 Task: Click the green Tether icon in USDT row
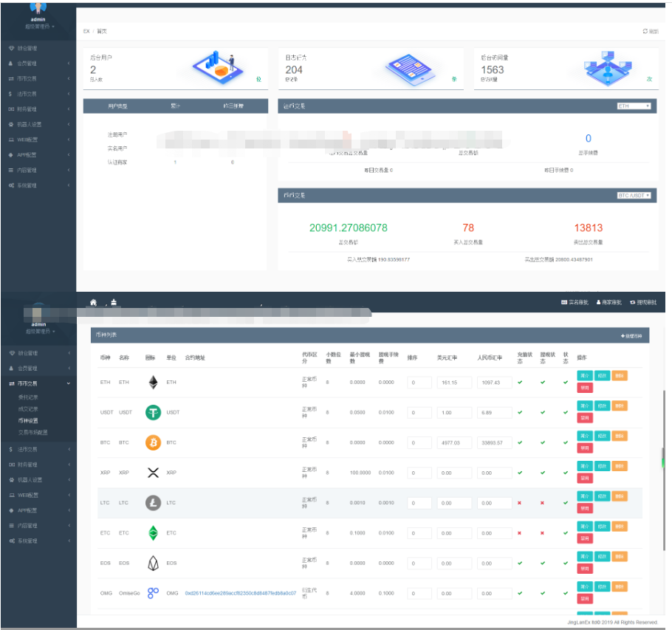pyautogui.click(x=153, y=413)
